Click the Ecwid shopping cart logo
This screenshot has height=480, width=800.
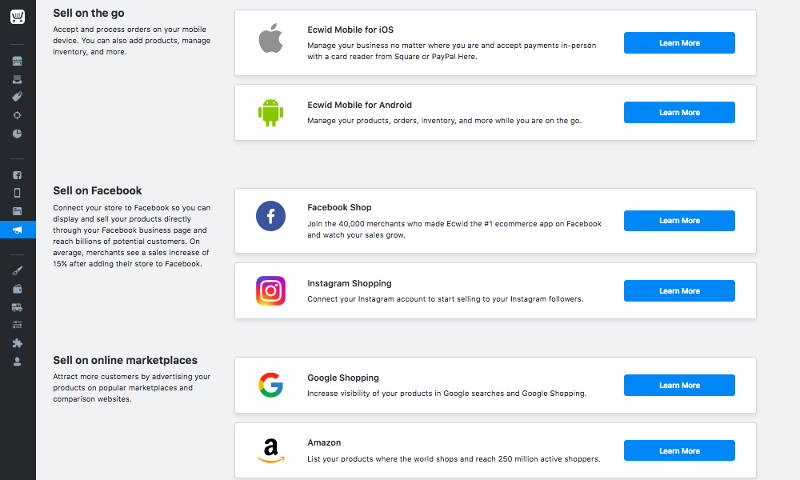pyautogui.click(x=17, y=17)
